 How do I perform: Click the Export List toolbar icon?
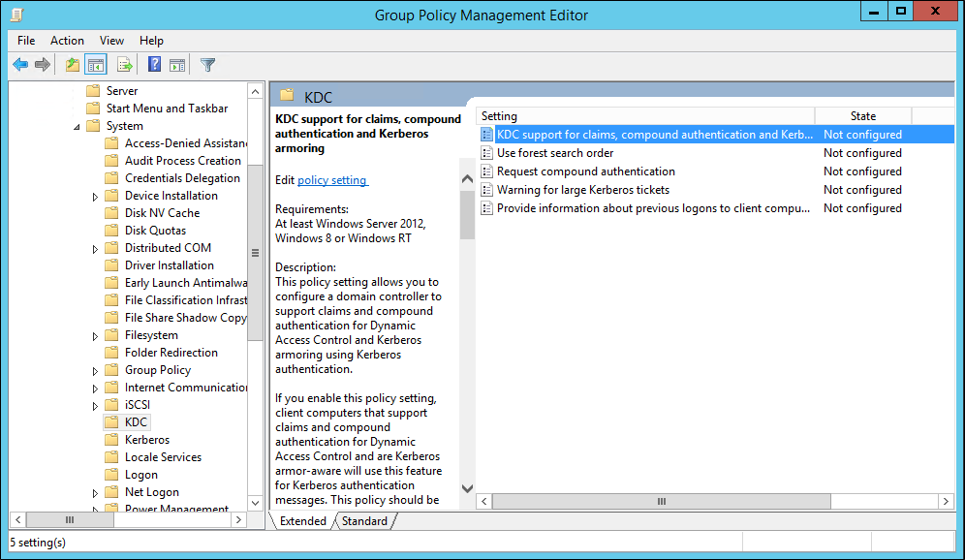pyautogui.click(x=125, y=64)
